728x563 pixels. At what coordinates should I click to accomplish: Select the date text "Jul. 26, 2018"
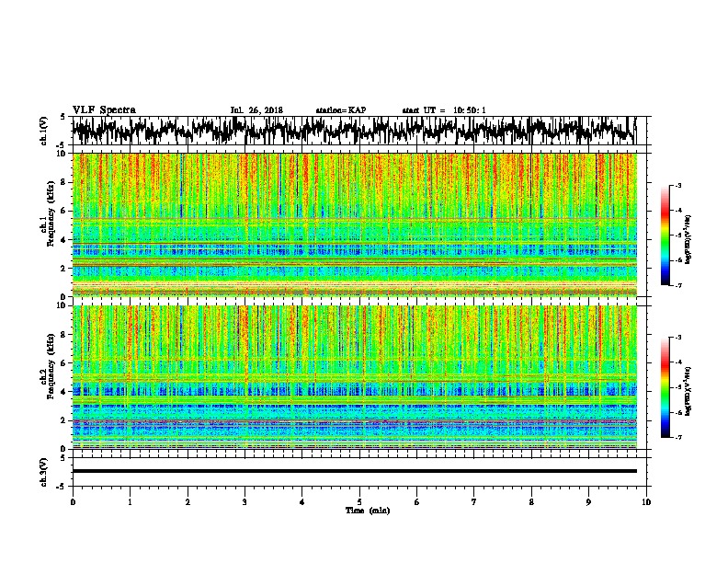256,110
